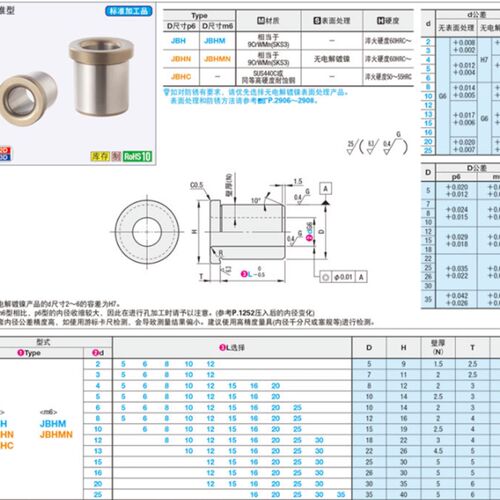Open the orange JBHN type link
Screen dimensions: 500x500
pyautogui.click(x=181, y=59)
